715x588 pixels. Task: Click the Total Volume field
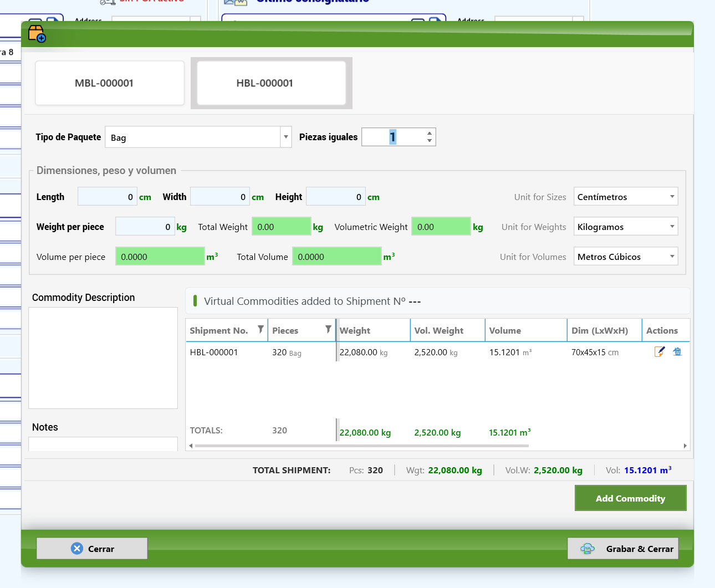point(337,257)
